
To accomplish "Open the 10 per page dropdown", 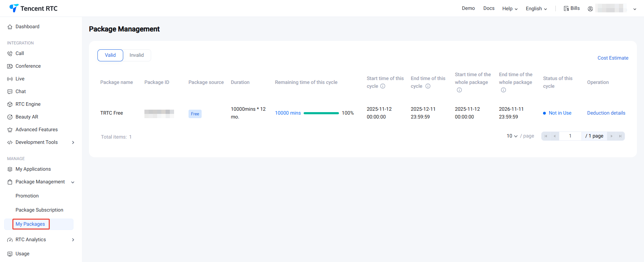I will click(x=512, y=136).
